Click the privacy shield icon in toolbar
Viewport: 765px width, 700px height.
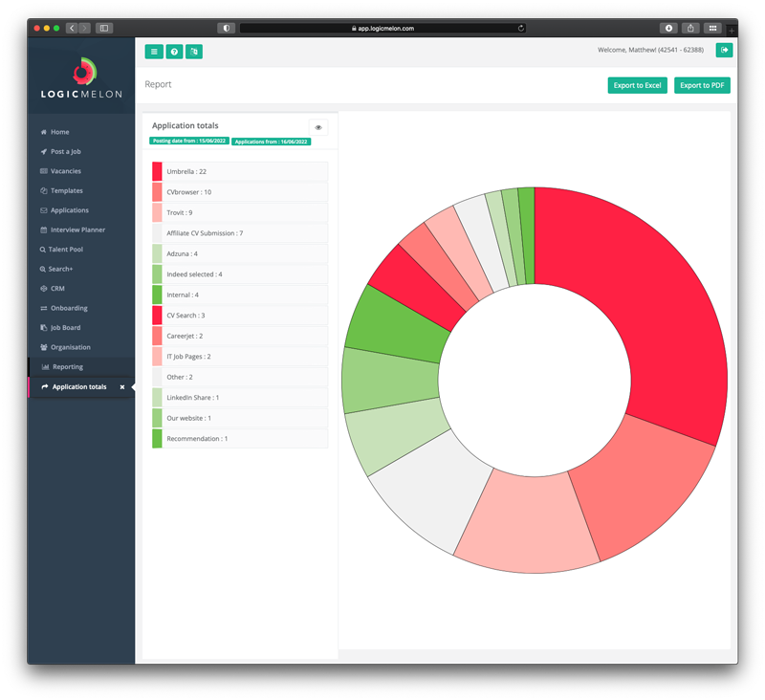(226, 29)
